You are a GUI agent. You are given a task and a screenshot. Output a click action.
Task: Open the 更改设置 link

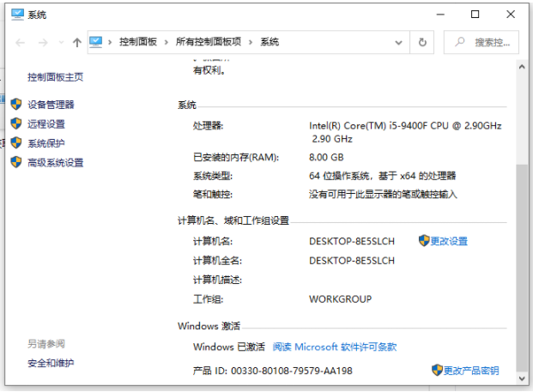449,241
